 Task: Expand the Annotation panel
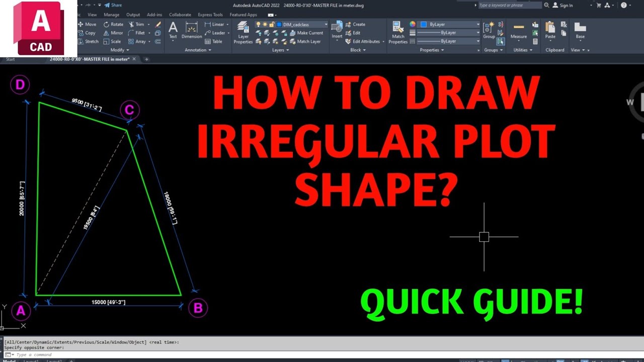coord(198,50)
